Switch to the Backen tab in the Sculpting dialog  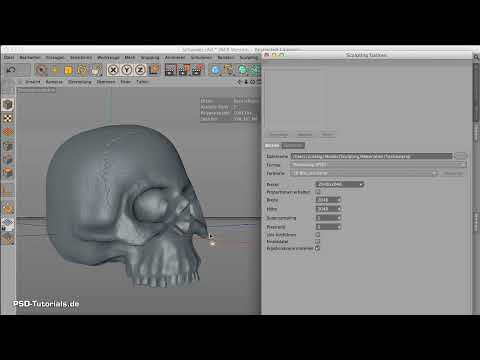click(x=272, y=146)
